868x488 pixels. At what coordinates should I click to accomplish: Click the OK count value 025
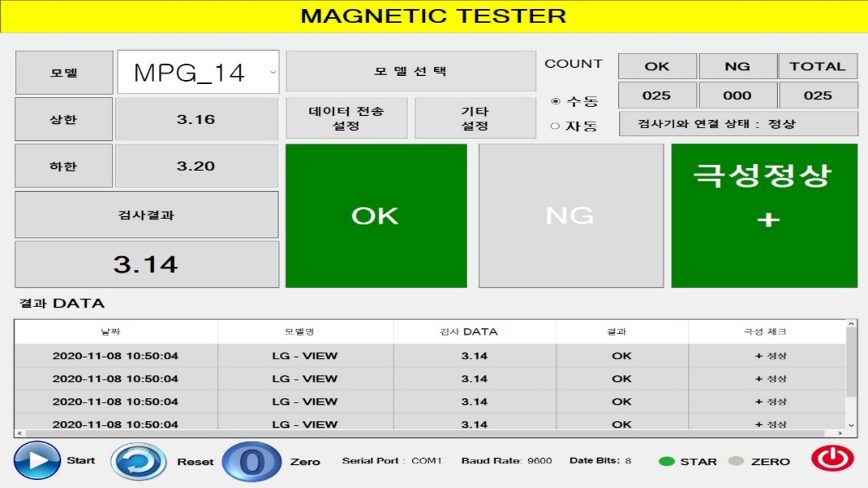click(x=657, y=96)
